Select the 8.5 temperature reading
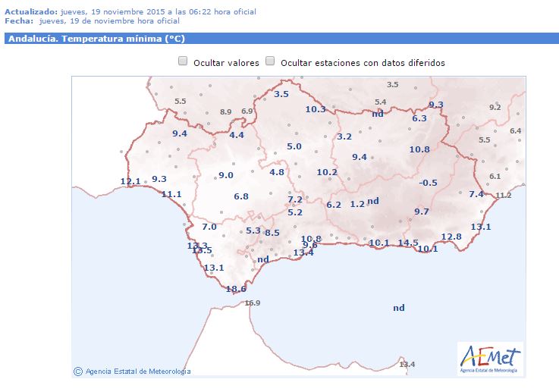Viewport: 559px width, 392px height. point(272,232)
